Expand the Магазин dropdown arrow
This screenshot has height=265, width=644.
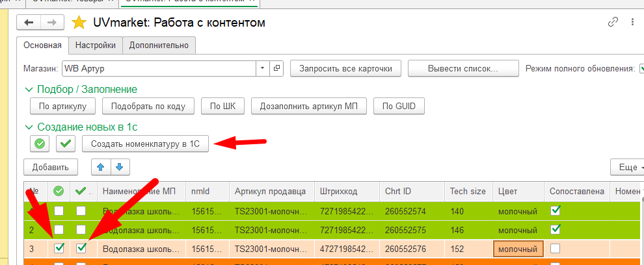(262, 68)
